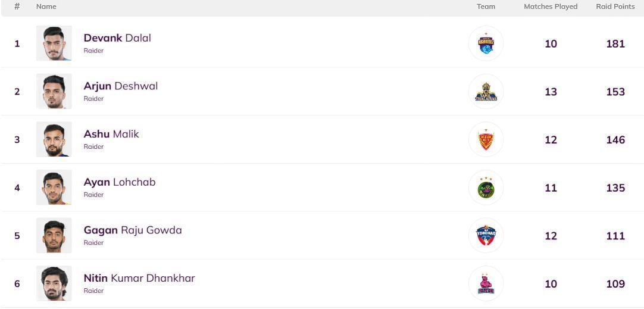Click the team logo in Ayan Lohchab's row
The width and height of the screenshot is (644, 309).
pos(486,188)
